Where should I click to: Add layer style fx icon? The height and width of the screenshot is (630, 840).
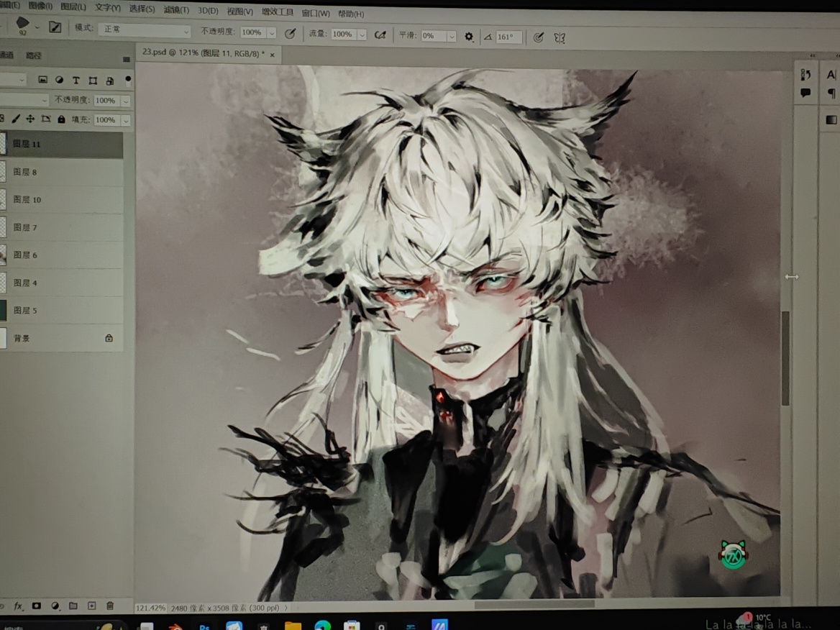click(18, 606)
